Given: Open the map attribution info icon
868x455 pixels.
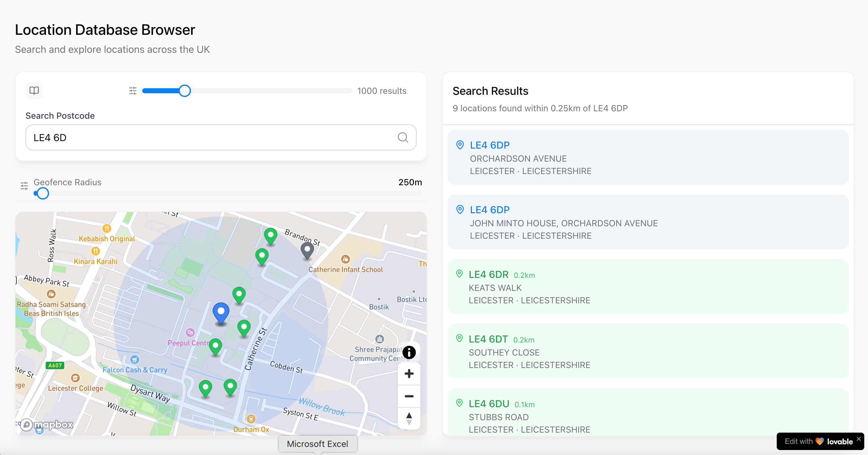Looking at the screenshot, I should (409, 352).
